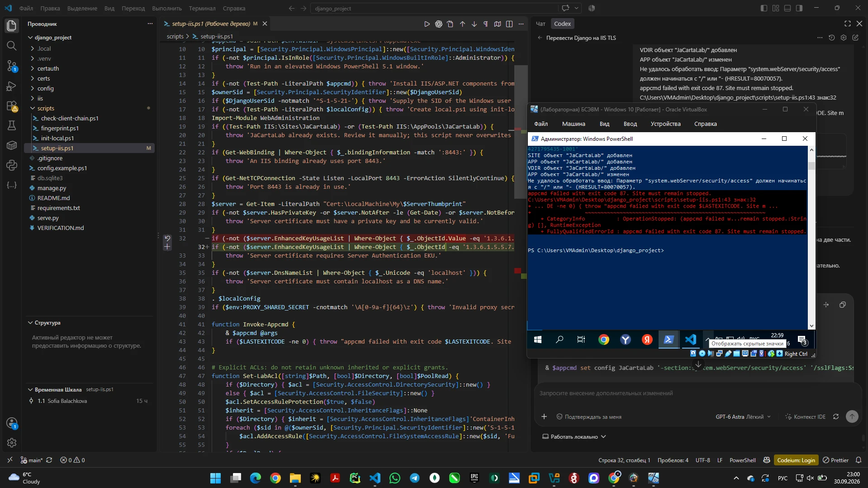The width and height of the screenshot is (868, 488).
Task: Toggle the secondary side bar layout button
Action: [799, 8]
